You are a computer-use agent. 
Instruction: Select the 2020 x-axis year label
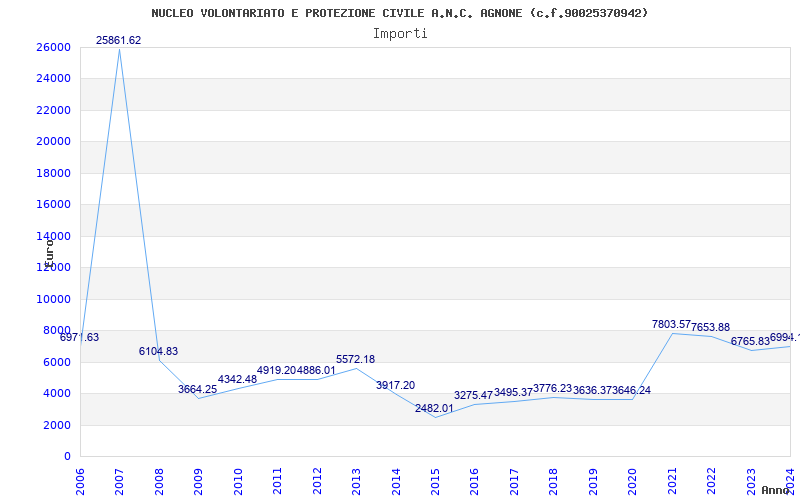(633, 481)
